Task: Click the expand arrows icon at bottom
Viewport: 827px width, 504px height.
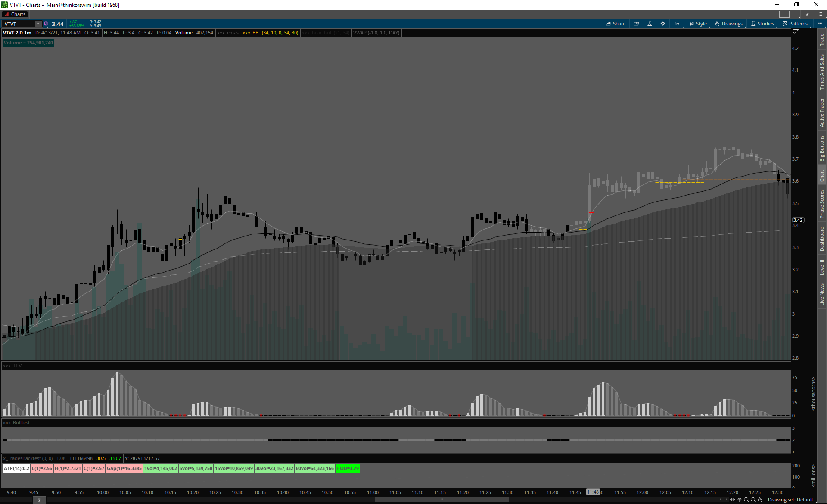Action: click(x=732, y=500)
